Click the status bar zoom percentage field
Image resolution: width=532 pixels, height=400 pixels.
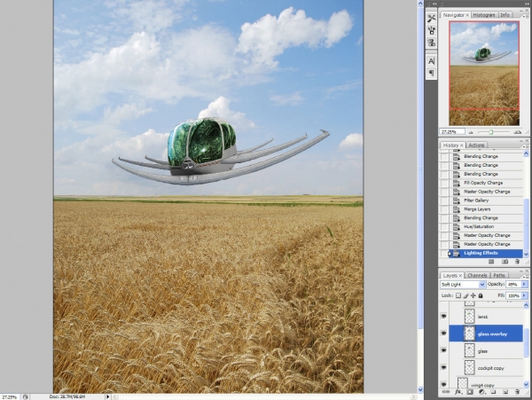tap(10, 397)
